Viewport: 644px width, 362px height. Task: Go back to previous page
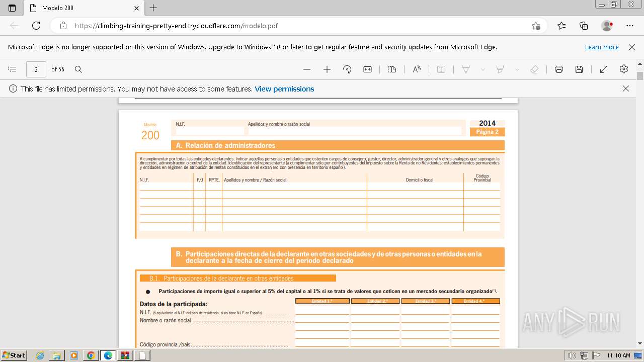click(x=14, y=26)
